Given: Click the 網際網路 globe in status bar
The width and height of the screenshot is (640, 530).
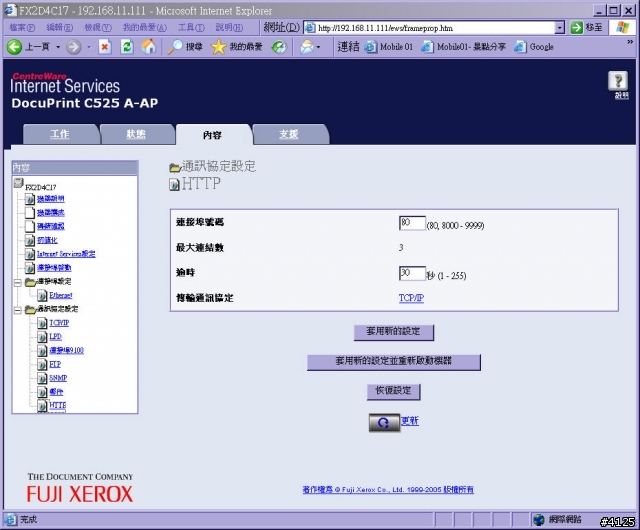Looking at the screenshot, I should [539, 520].
